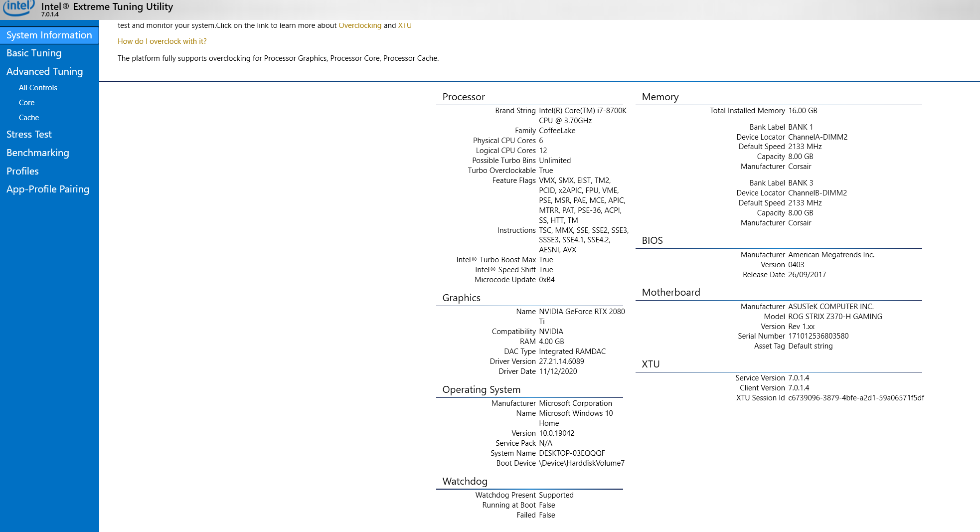The image size is (980, 532).
Task: Click the Intel logo in title bar
Action: pyautogui.click(x=18, y=7)
